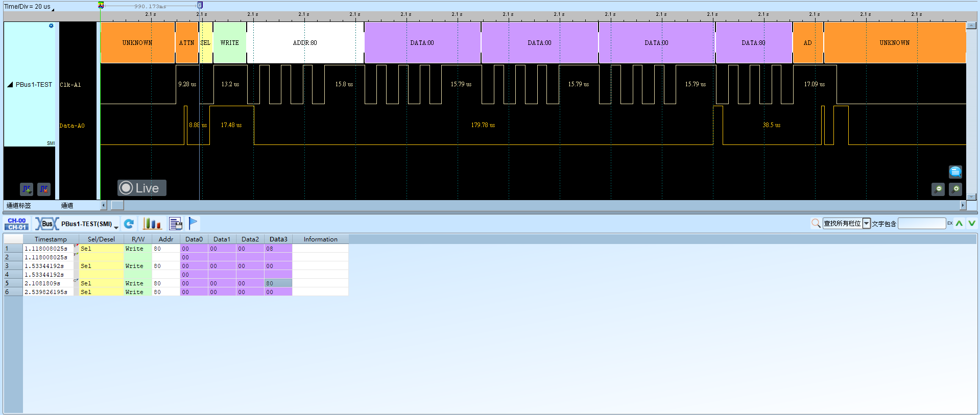Open the bar chart statistics icon
Viewport: 980px width, 415px height.
click(152, 224)
